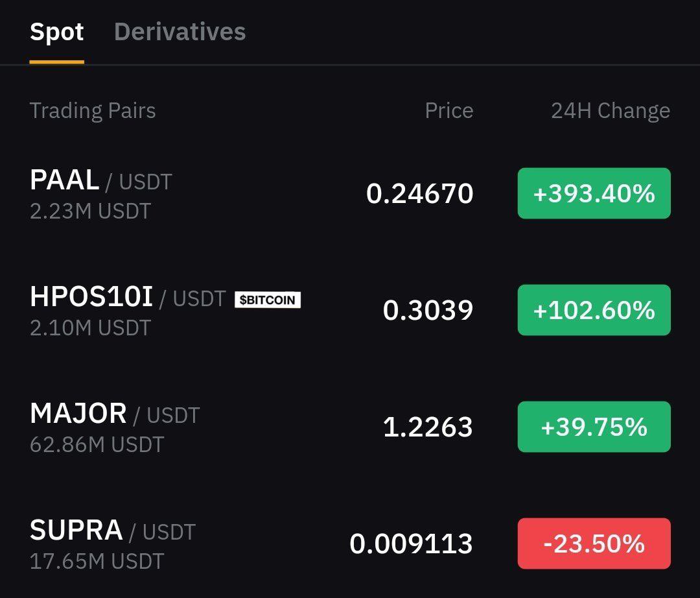700x598 pixels.
Task: Tap the +102.60% change badge
Action: pos(594,310)
